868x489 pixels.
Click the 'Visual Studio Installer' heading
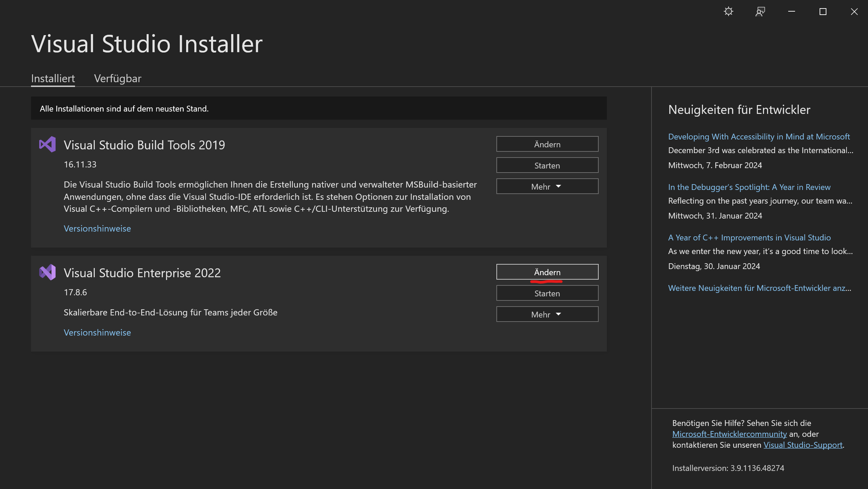(x=147, y=44)
